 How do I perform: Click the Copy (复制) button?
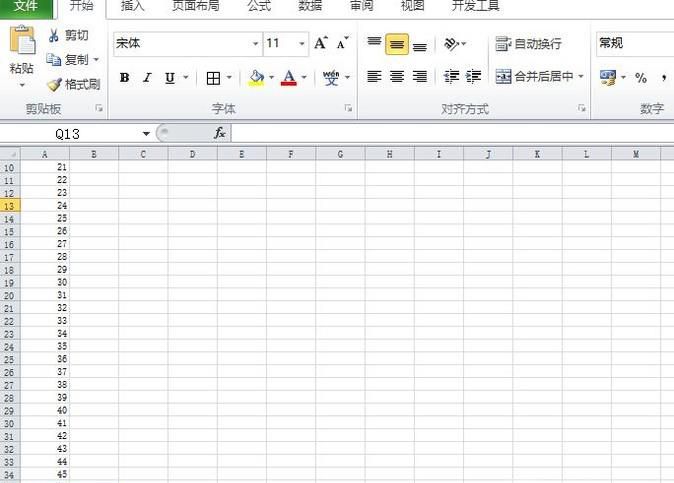tap(67, 59)
